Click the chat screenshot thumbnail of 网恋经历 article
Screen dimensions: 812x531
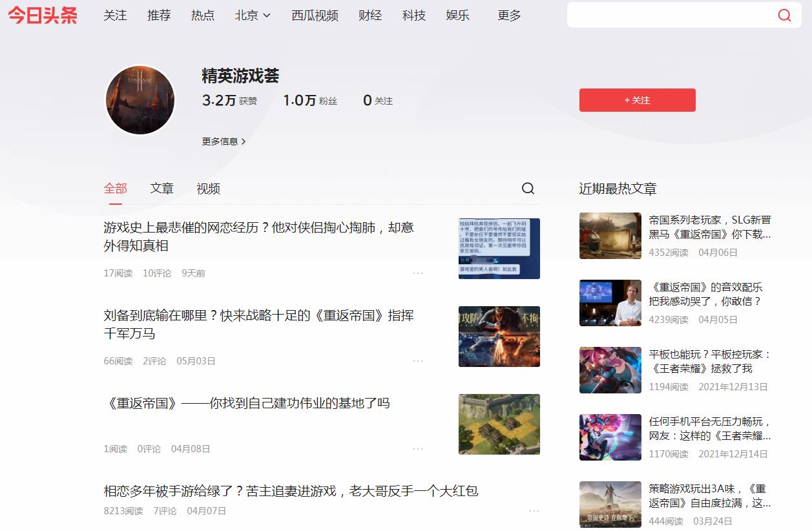coord(499,249)
